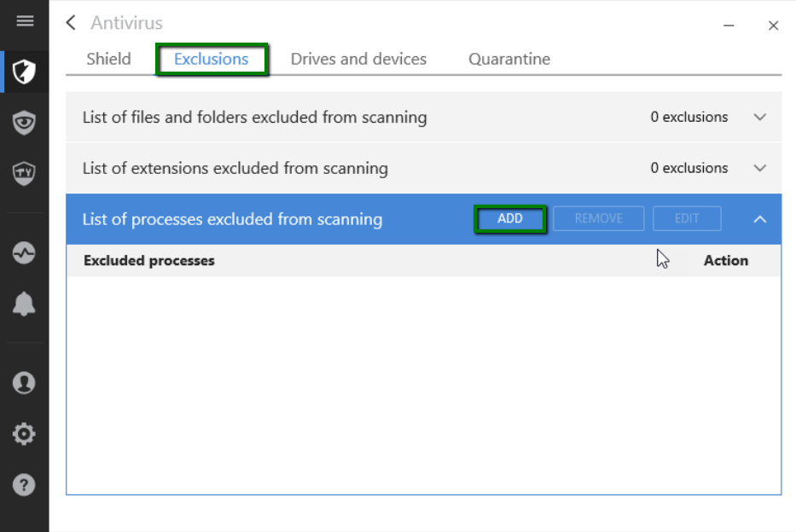Open help using the question mark icon
Screen dimensions: 796x532
[x=25, y=484]
